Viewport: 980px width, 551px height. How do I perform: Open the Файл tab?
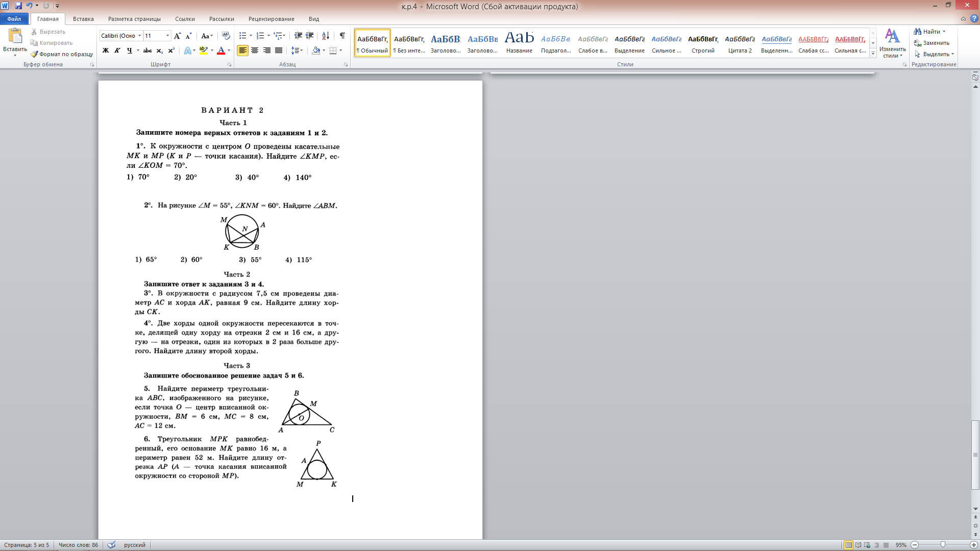pyautogui.click(x=14, y=19)
